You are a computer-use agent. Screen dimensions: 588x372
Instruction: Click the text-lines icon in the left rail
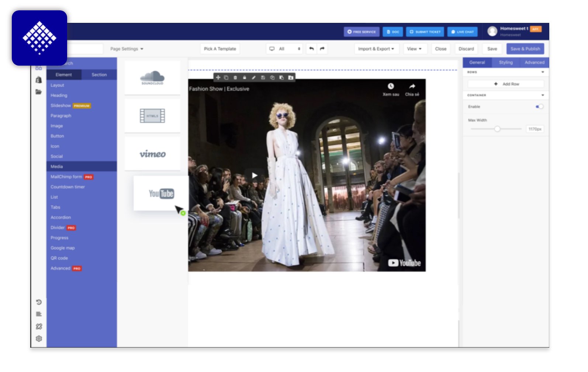pos(39,314)
